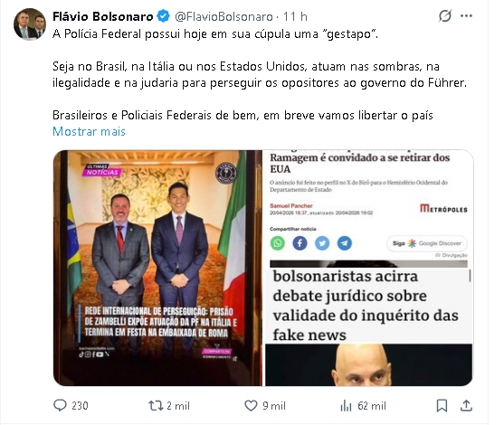Share the post via the upload arrow icon
The height and width of the screenshot is (425, 504).
pos(466,405)
